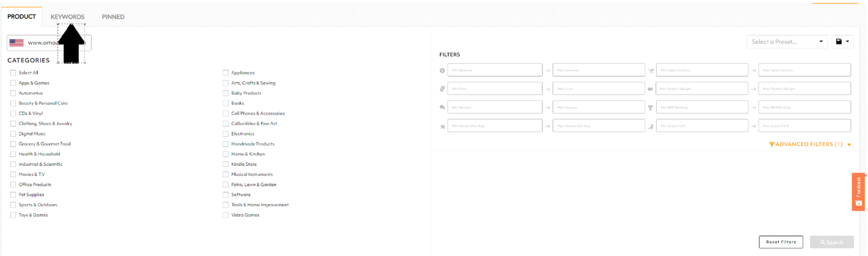Click the BSR ranking trophy icon
This screenshot has width=868, height=256.
click(650, 108)
